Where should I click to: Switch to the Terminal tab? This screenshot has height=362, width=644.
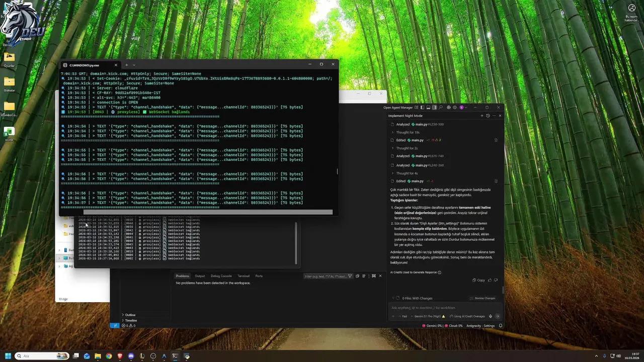pyautogui.click(x=243, y=276)
